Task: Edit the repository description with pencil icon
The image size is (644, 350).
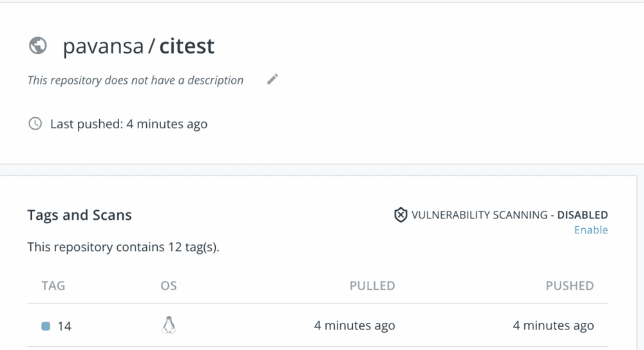Action: 272,79
